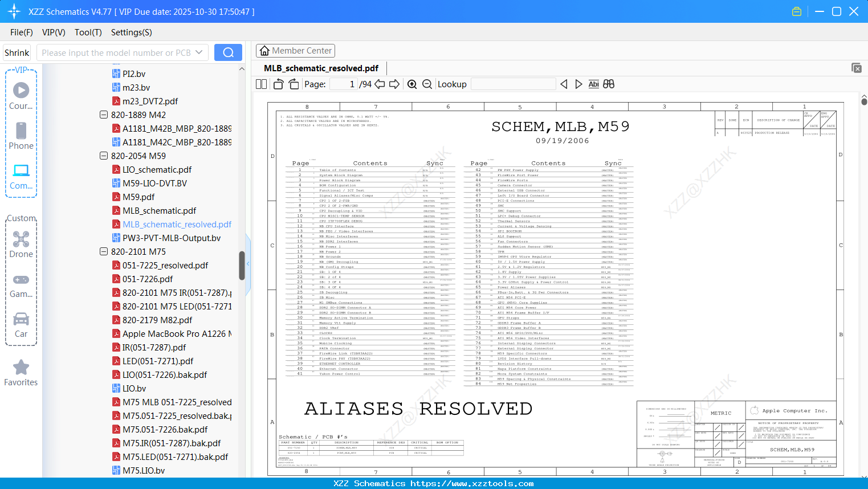Open 051-7225_resolved.pdf file
This screenshot has width=868, height=489.
click(165, 265)
